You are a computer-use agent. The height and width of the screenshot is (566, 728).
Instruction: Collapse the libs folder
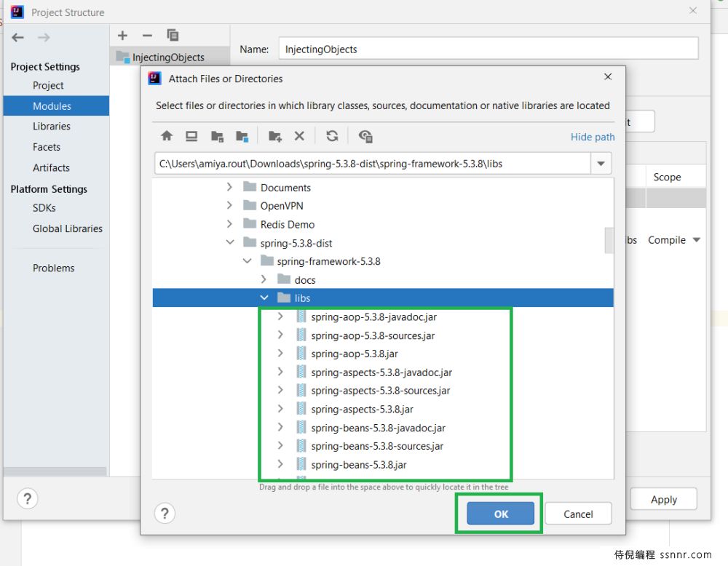(264, 298)
